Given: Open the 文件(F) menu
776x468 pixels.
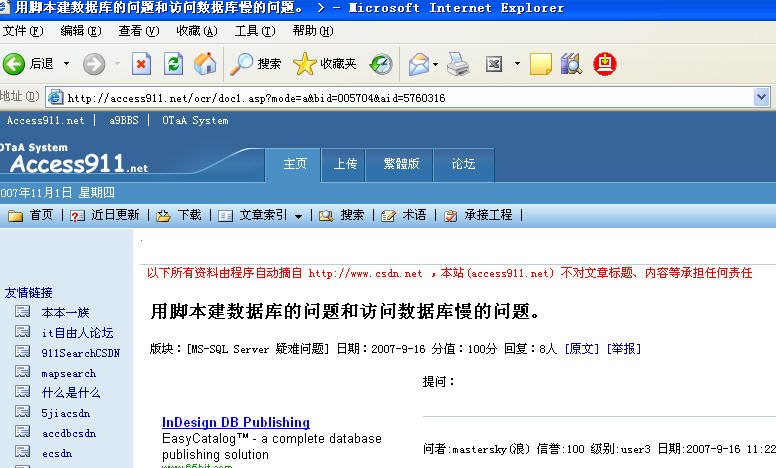Looking at the screenshot, I should [x=23, y=31].
